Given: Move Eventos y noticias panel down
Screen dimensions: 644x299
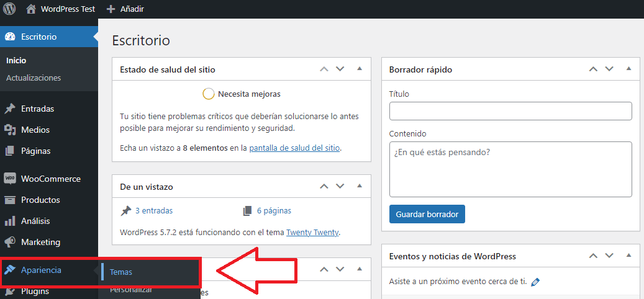Looking at the screenshot, I should (609, 256).
